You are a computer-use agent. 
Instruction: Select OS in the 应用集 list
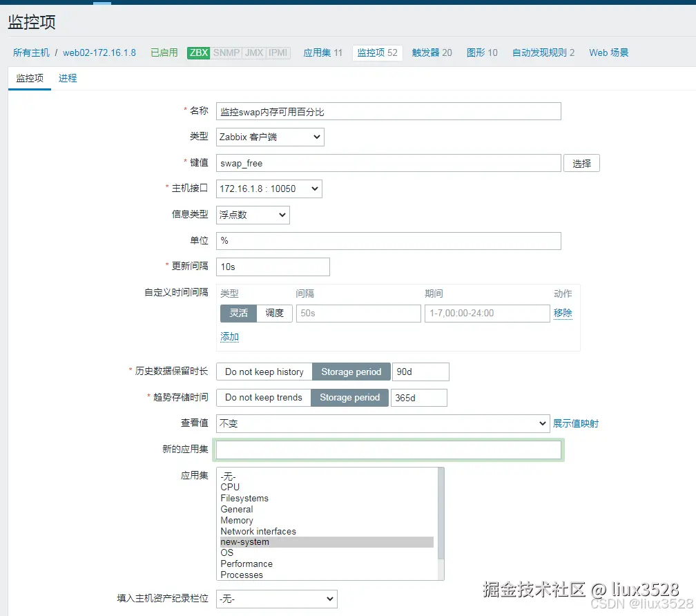pos(327,553)
